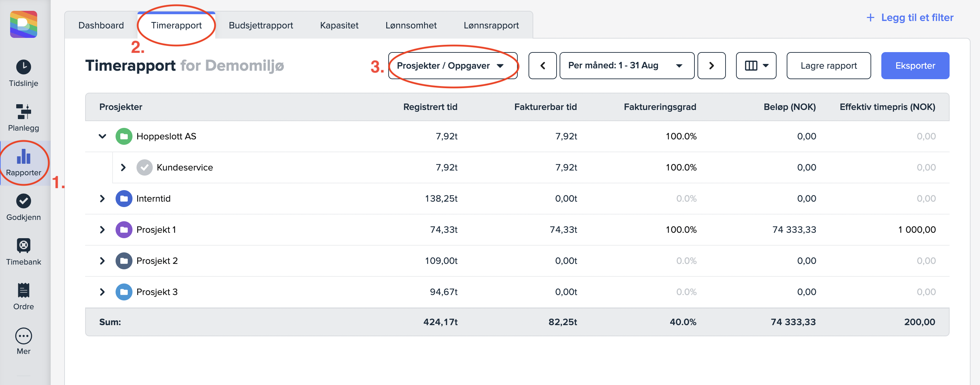Open the Prosjekter / Oppgaver dropdown
980x385 pixels.
click(452, 66)
